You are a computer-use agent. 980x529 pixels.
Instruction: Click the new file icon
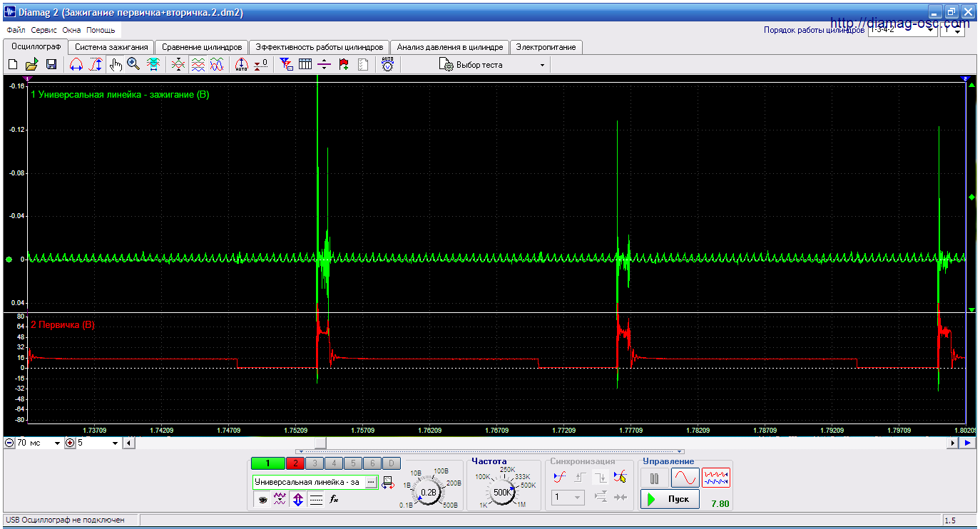(12, 65)
